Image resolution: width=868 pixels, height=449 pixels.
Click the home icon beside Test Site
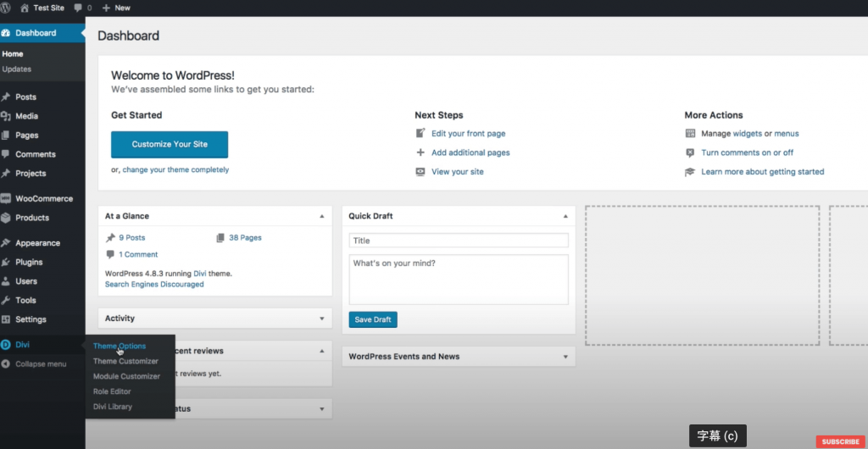(25, 8)
